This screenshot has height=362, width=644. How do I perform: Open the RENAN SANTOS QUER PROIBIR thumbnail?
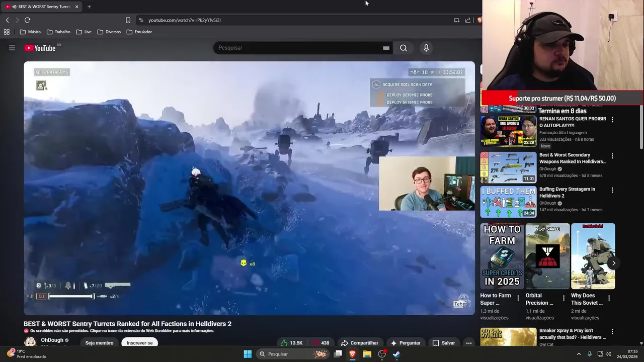coord(508,131)
